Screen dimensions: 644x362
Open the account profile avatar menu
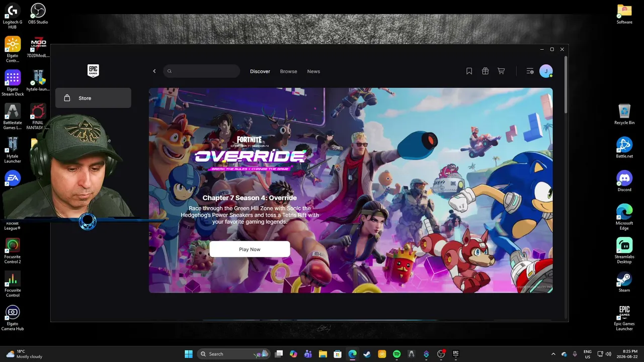(546, 71)
